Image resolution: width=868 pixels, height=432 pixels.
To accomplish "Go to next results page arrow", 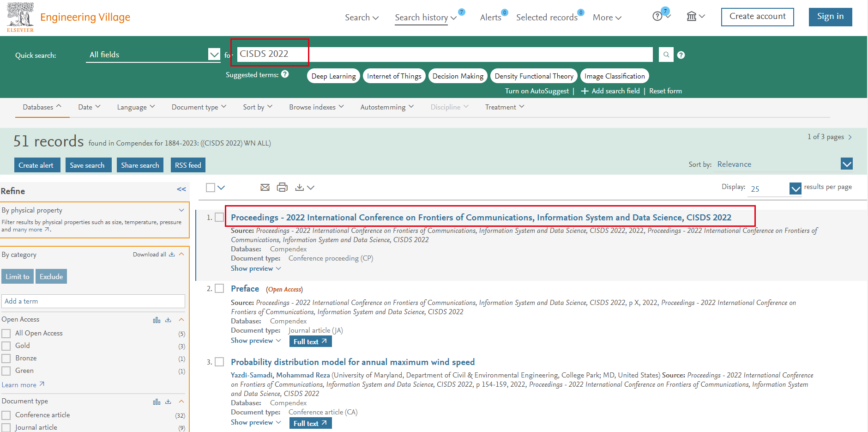I will click(x=850, y=137).
